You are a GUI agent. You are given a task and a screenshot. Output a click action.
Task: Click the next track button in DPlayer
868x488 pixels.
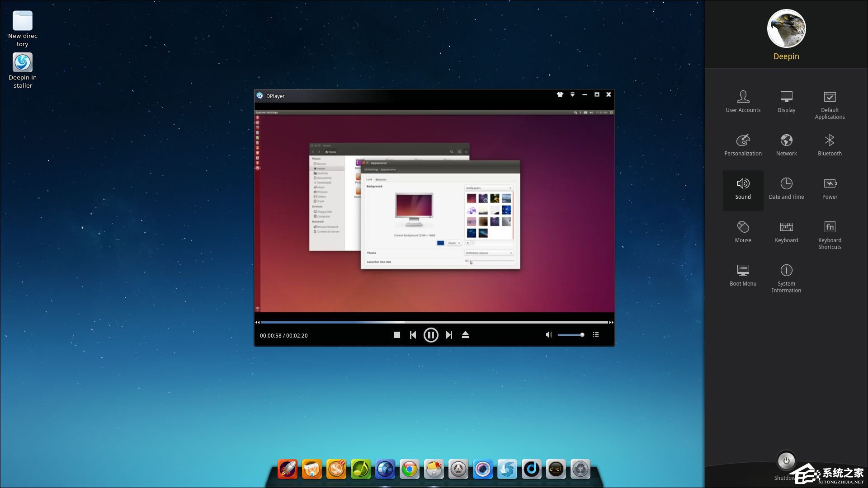pos(448,335)
